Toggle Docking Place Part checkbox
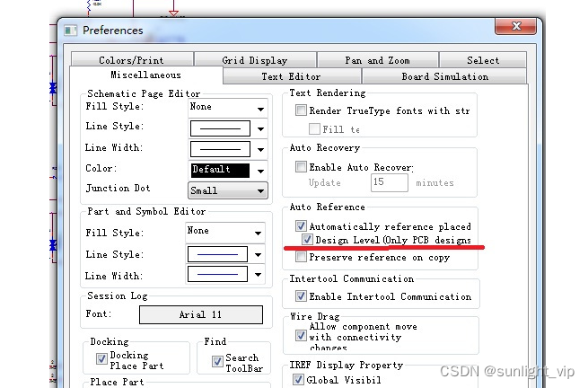Image resolution: width=588 pixels, height=388 pixels. pyautogui.click(x=101, y=359)
